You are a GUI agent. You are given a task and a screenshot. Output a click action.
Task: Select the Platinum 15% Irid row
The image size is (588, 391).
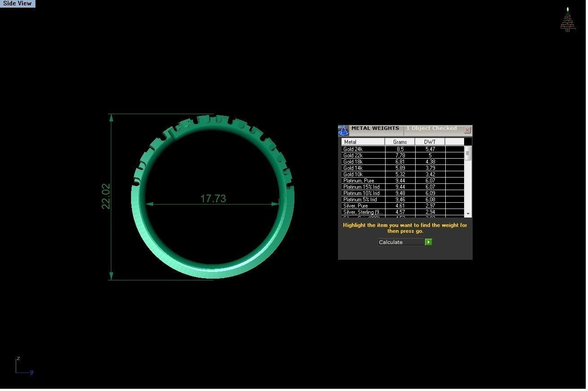click(403, 187)
